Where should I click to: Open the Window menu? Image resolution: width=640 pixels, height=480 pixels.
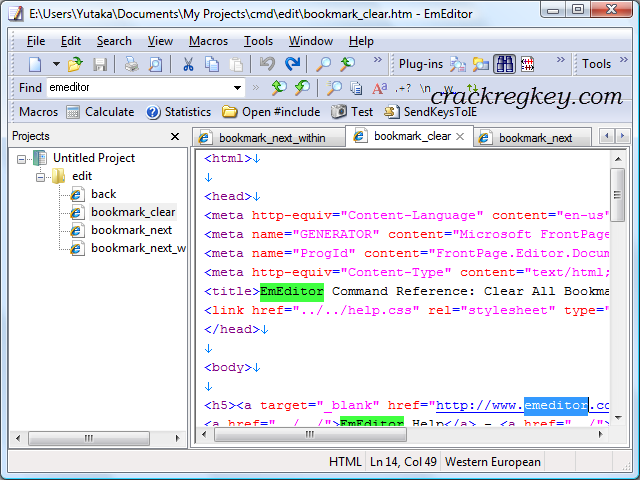point(311,41)
